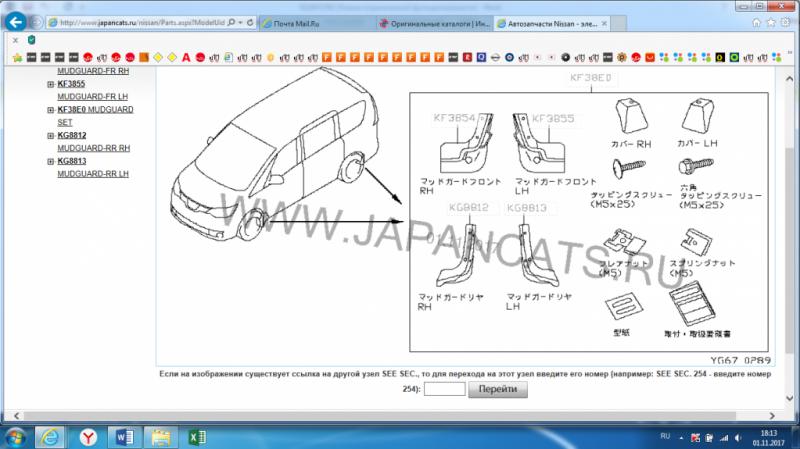
Task: Refresh the japancats.ru page
Action: [x=250, y=23]
